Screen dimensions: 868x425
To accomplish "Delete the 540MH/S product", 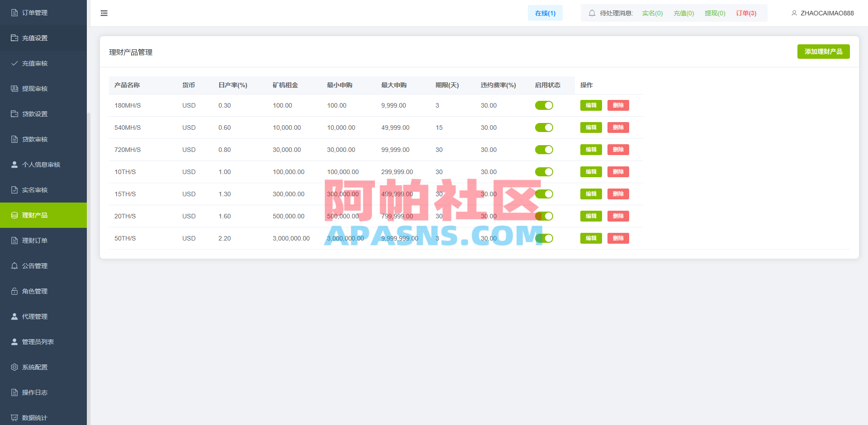I will point(618,127).
